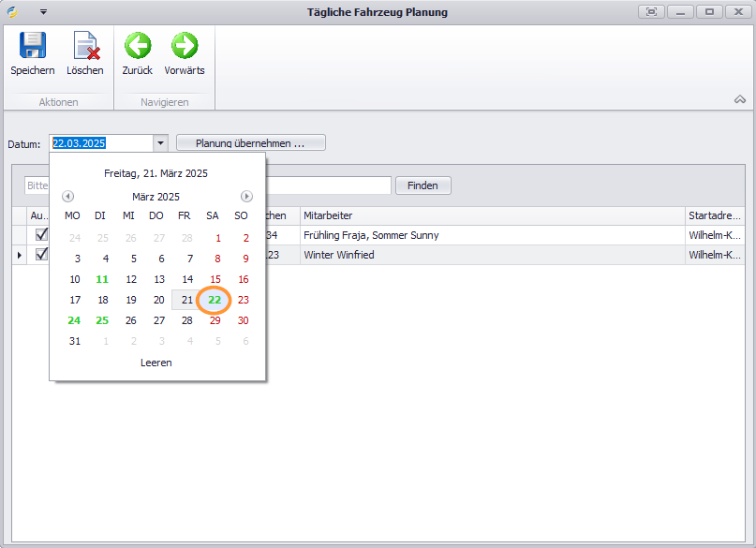Click the März 2025 month title
The width and height of the screenshot is (756, 548).
click(x=156, y=197)
